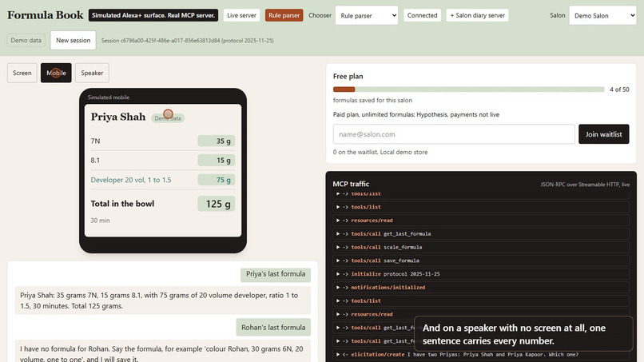Click the Priya Shah heading in the mobile card
The width and height of the screenshot is (644, 362).
118,117
